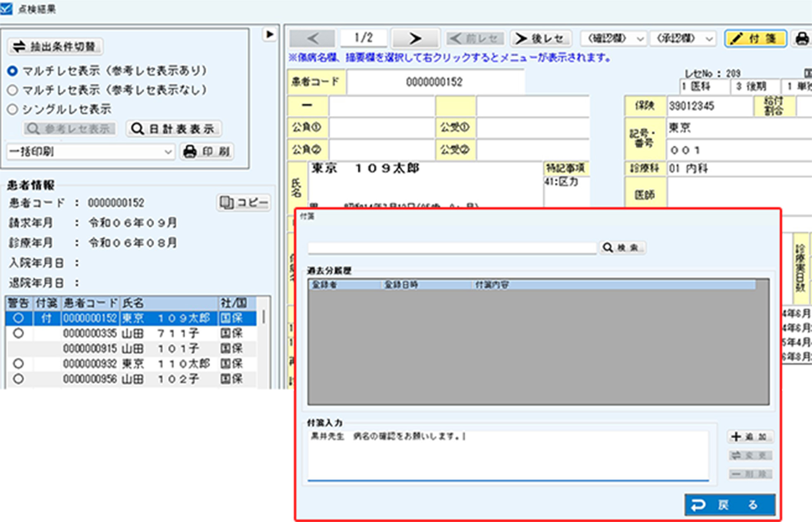Click the 付箋内容 column header

[x=492, y=285]
